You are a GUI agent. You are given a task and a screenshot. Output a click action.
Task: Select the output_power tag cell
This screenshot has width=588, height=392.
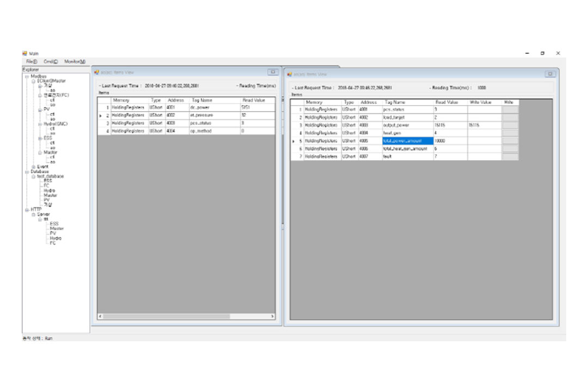[x=408, y=125]
